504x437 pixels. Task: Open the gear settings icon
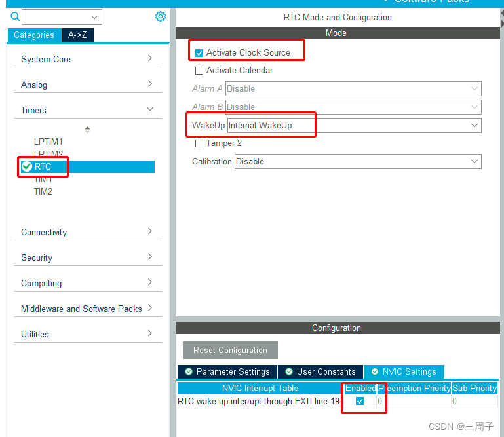(161, 16)
